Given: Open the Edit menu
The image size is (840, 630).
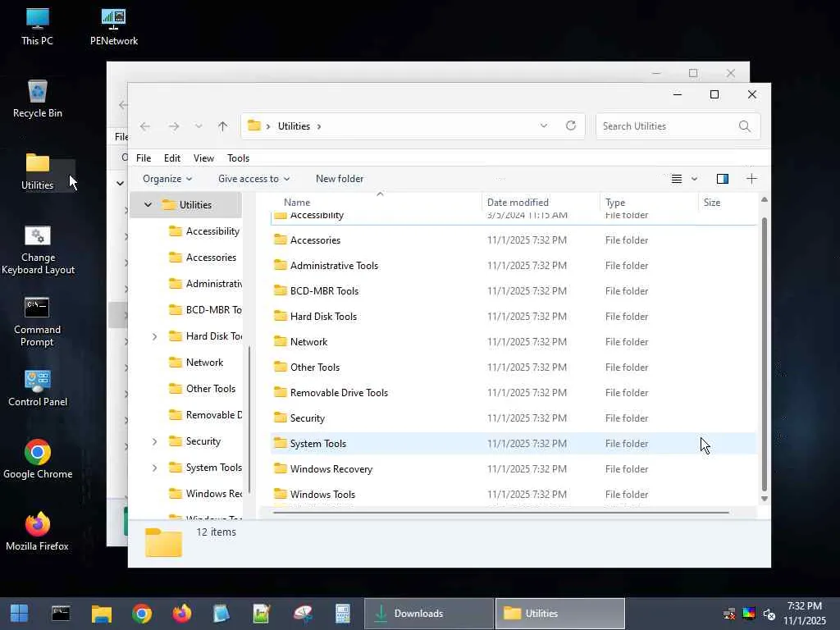Looking at the screenshot, I should pos(172,158).
